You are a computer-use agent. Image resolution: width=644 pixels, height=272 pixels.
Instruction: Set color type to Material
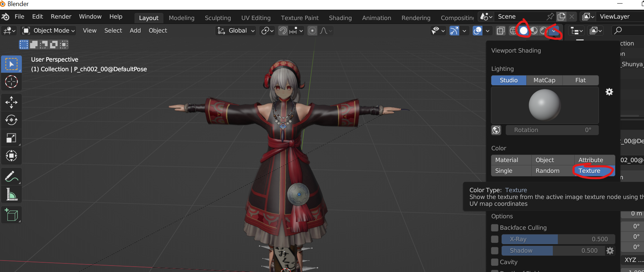pyautogui.click(x=511, y=160)
